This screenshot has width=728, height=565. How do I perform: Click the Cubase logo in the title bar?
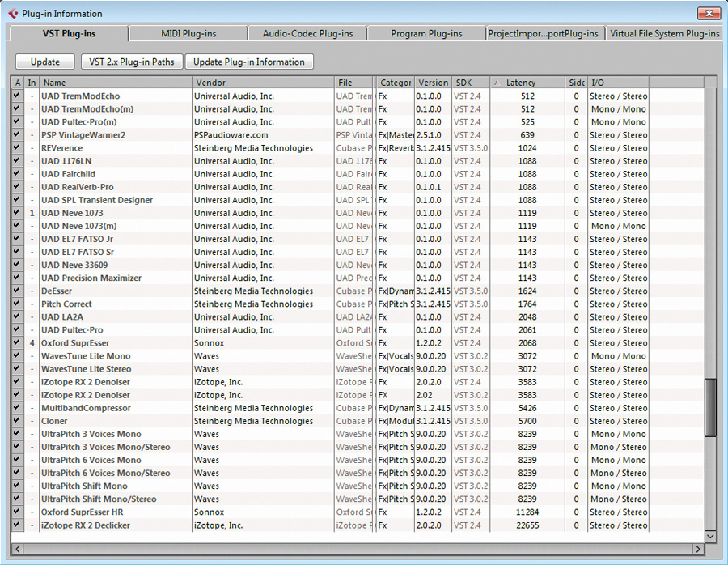[x=13, y=14]
